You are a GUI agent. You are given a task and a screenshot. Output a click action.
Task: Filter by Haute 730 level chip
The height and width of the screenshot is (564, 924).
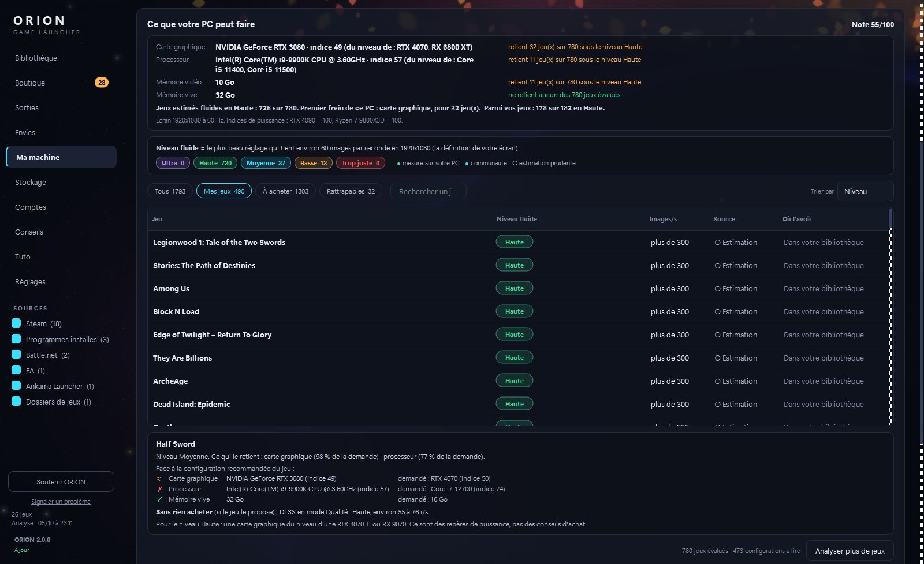click(215, 163)
